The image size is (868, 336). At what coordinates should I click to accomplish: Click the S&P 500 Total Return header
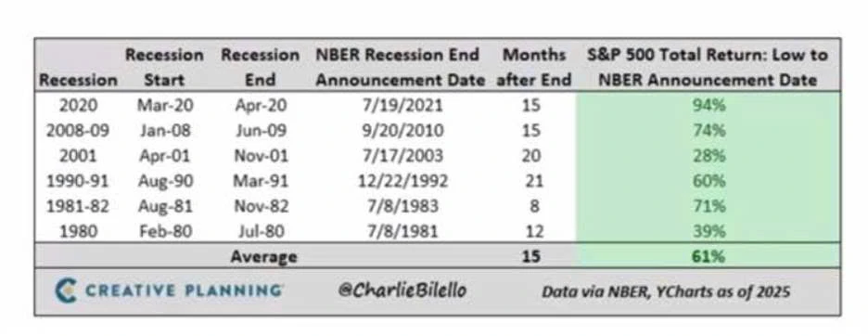click(x=708, y=68)
